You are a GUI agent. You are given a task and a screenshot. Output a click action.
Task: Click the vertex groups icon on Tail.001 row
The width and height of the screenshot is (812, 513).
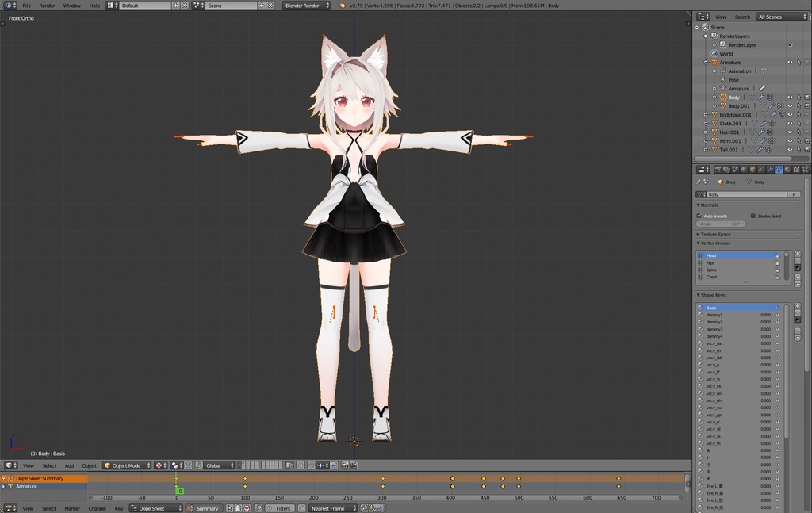click(x=768, y=150)
